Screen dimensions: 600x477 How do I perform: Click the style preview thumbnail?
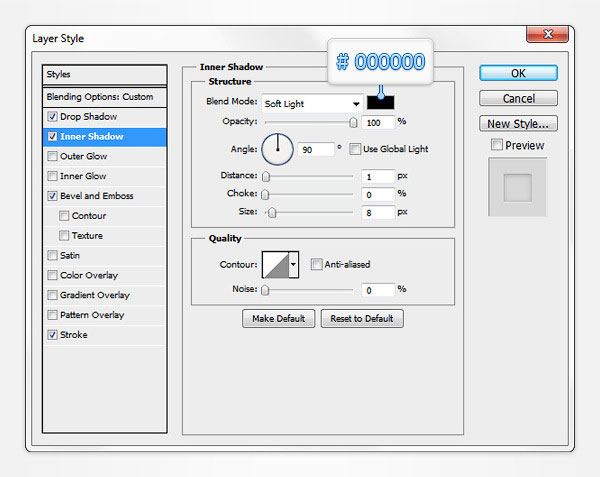tap(517, 187)
